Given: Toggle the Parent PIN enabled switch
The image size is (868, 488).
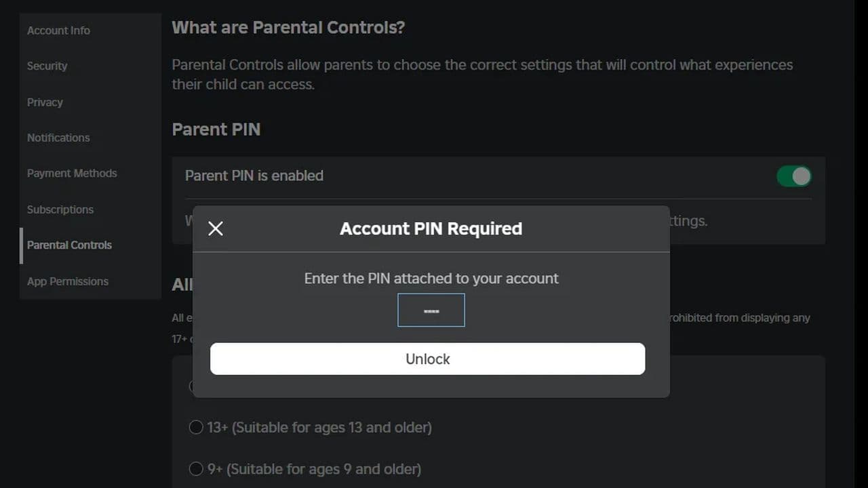Looking at the screenshot, I should coord(793,177).
